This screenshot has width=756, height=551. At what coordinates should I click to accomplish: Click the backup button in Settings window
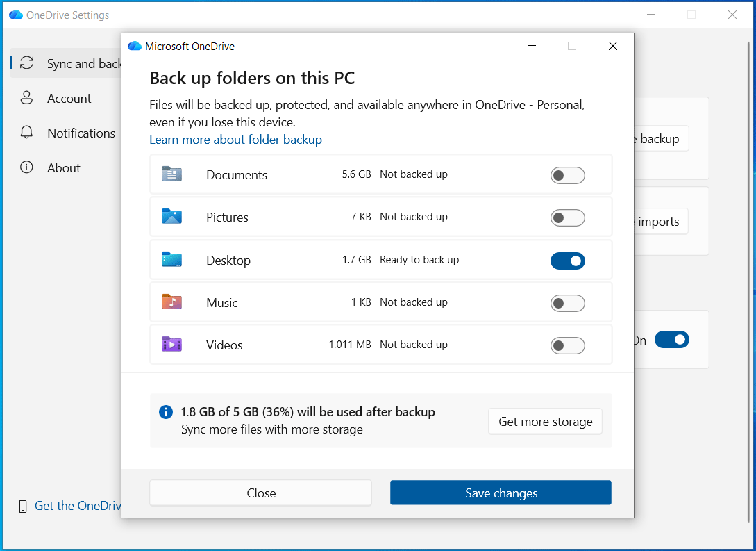click(x=661, y=139)
